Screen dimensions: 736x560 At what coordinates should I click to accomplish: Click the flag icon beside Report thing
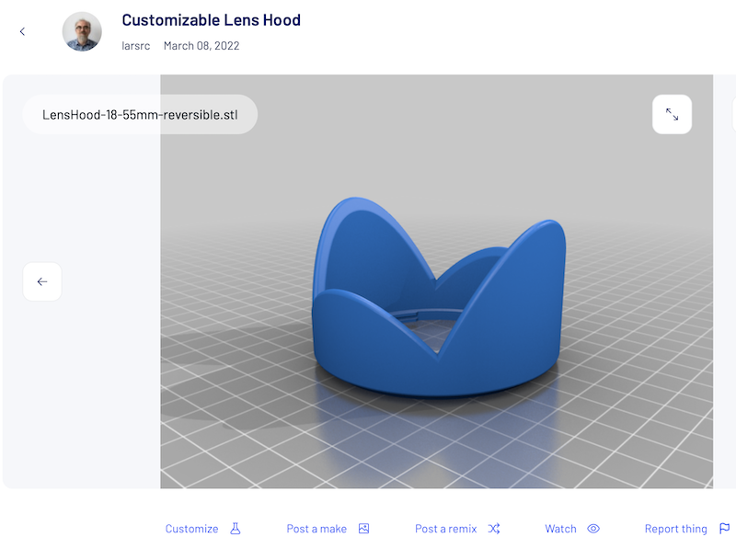[724, 529]
